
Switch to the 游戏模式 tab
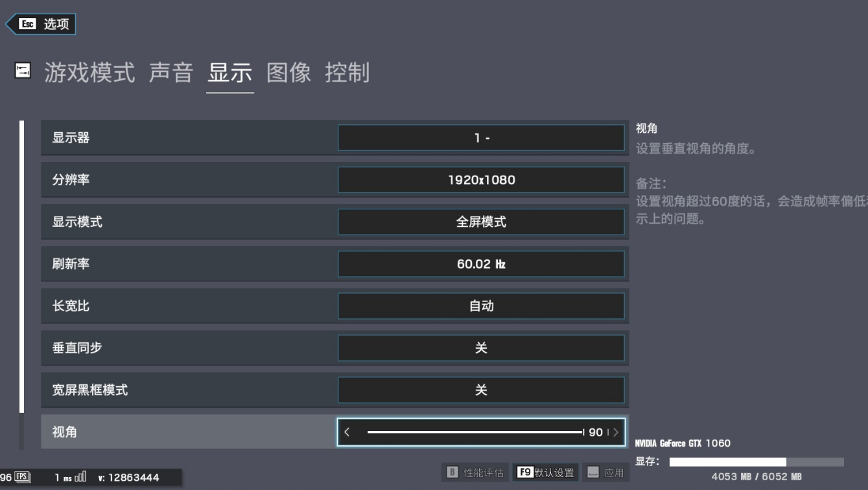[x=89, y=73]
